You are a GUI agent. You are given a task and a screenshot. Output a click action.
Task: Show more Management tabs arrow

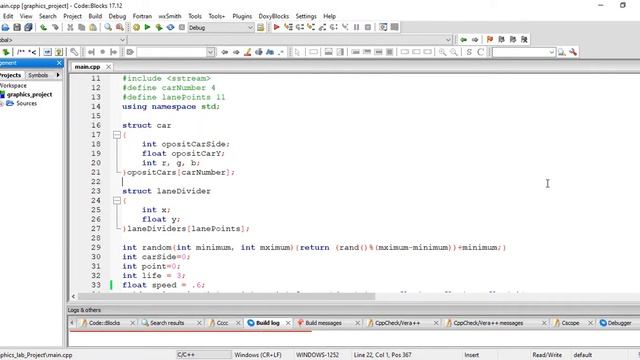click(x=58, y=75)
